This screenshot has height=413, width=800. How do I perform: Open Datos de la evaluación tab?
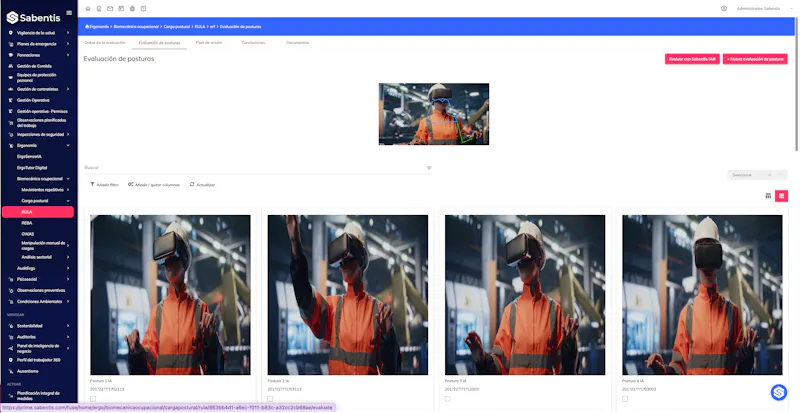(x=105, y=43)
